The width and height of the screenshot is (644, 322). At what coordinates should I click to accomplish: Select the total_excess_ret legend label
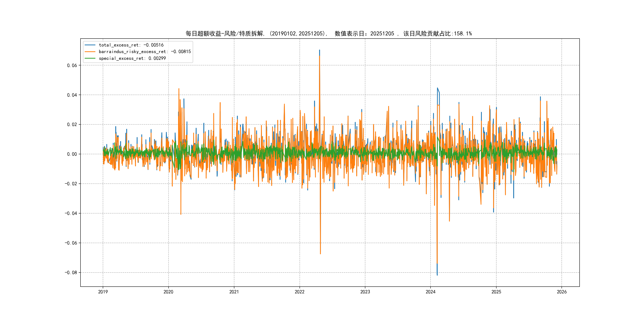tap(131, 45)
